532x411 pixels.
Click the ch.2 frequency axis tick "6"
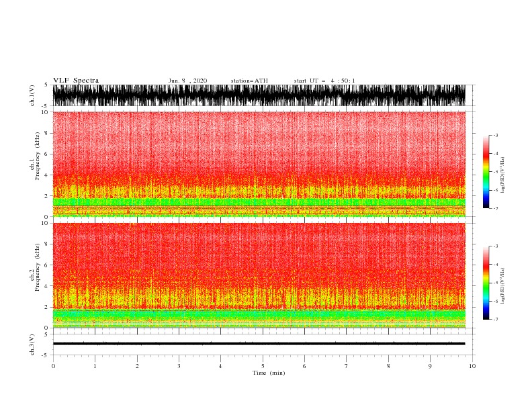47,265
